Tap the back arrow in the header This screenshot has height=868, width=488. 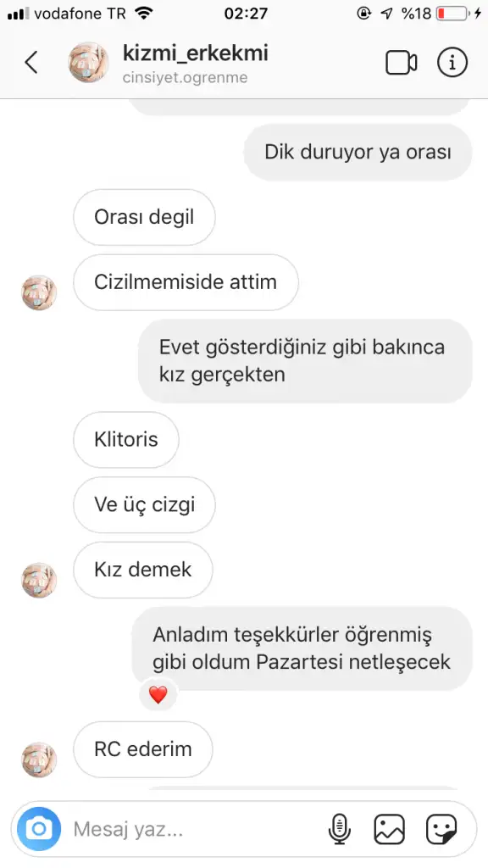31,62
